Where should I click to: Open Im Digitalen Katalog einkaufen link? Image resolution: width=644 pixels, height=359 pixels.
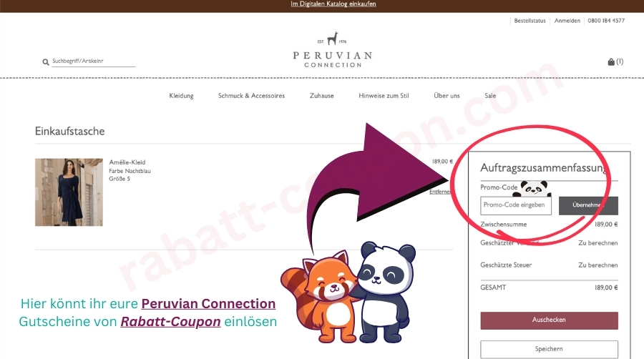pyautogui.click(x=333, y=4)
